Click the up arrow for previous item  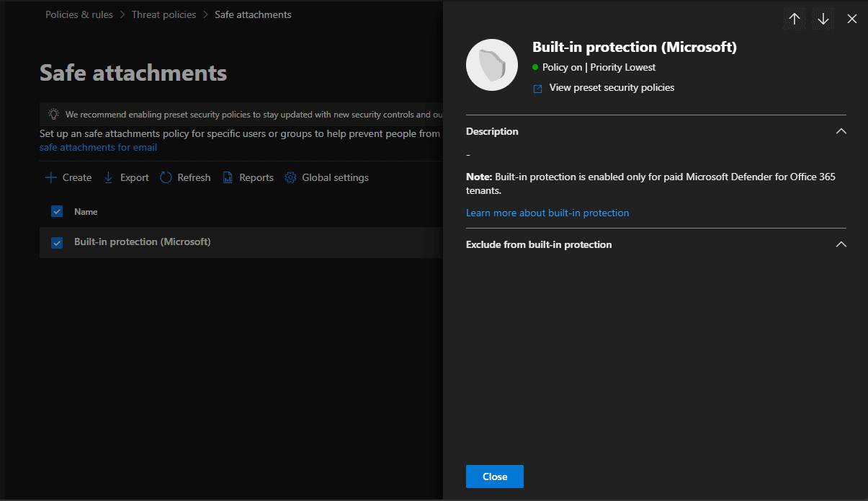795,19
